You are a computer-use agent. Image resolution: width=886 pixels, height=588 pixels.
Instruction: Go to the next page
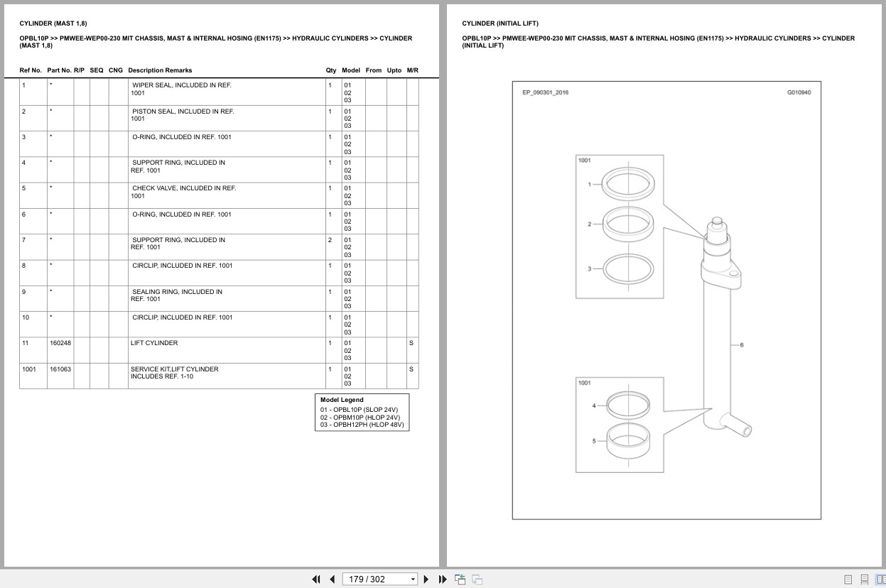(x=426, y=579)
